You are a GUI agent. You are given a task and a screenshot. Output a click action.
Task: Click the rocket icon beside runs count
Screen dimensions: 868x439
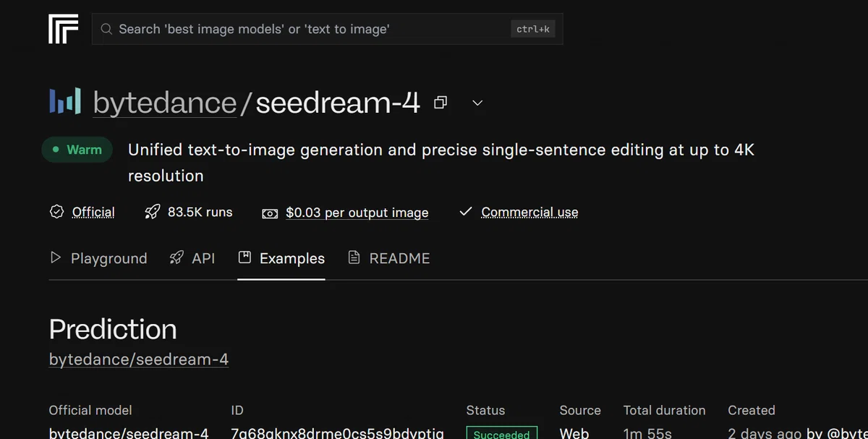tap(152, 212)
